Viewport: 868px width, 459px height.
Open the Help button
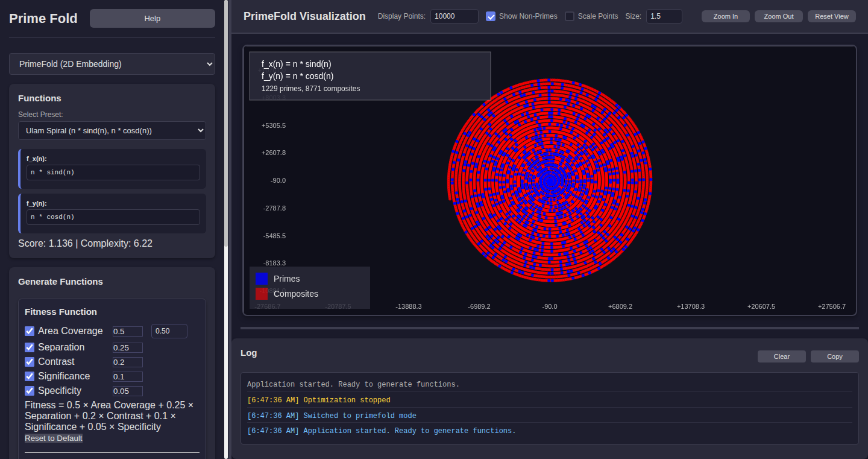point(153,19)
